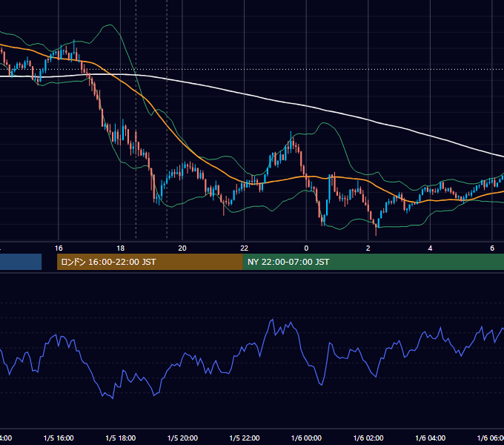Screen dimensions: 504x445
Task: Click the "22" hour label on price chart axis
Action: coord(245,248)
